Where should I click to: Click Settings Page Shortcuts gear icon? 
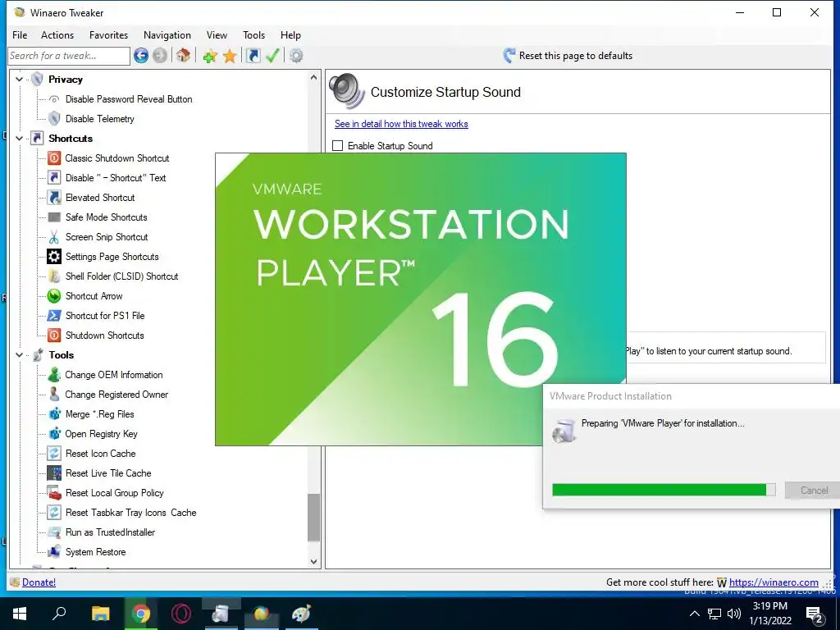(x=54, y=257)
